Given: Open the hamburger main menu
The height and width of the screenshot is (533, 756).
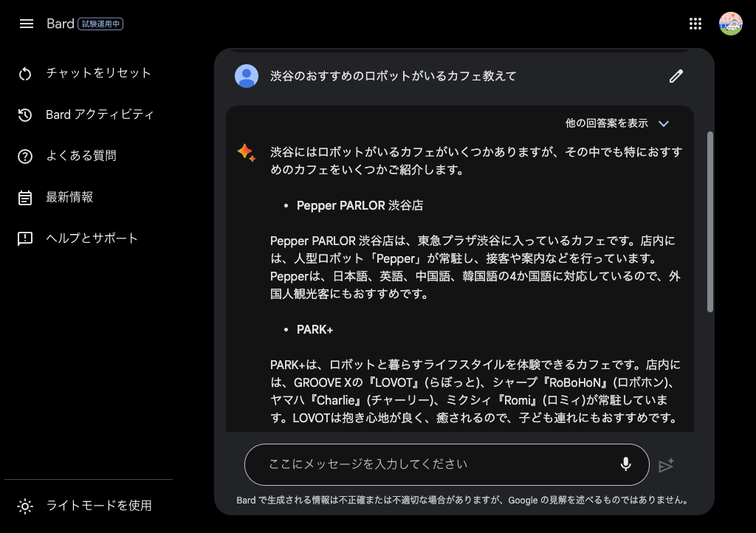Looking at the screenshot, I should [27, 24].
